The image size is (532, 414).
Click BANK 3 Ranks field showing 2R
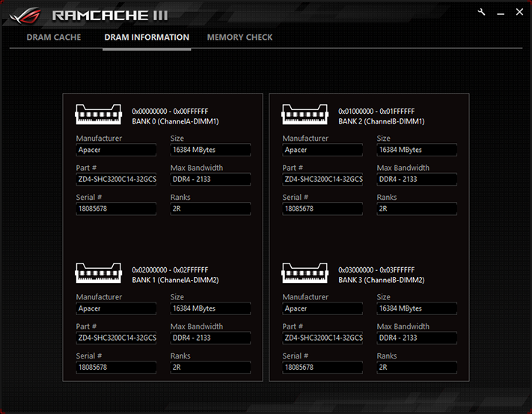click(x=417, y=367)
